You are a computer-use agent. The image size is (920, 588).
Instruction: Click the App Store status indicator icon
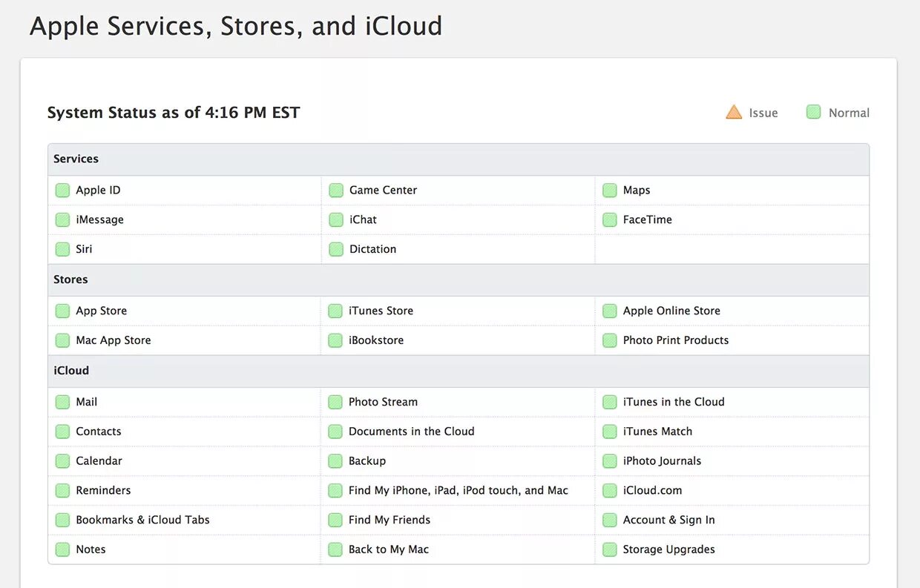click(62, 311)
